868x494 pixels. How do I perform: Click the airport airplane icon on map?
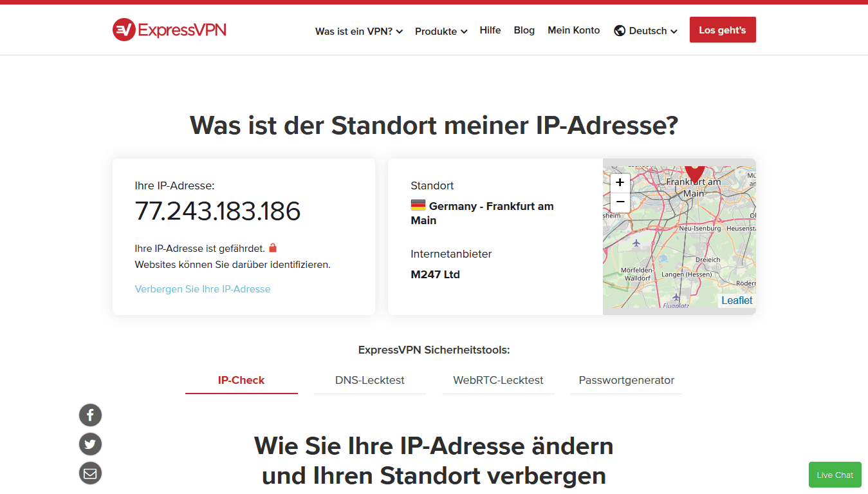636,243
